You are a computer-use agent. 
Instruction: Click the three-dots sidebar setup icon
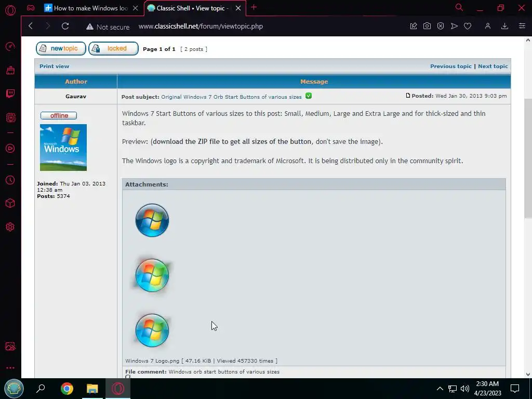[10, 368]
